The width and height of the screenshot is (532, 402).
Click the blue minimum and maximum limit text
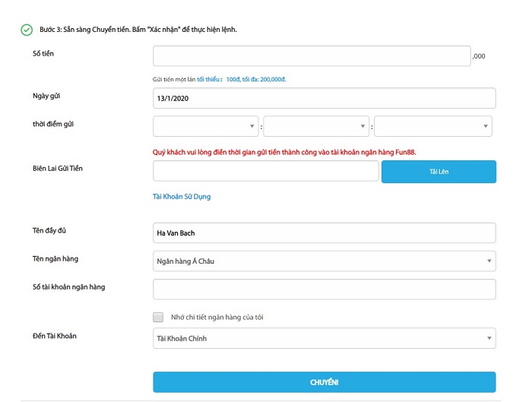[x=241, y=79]
